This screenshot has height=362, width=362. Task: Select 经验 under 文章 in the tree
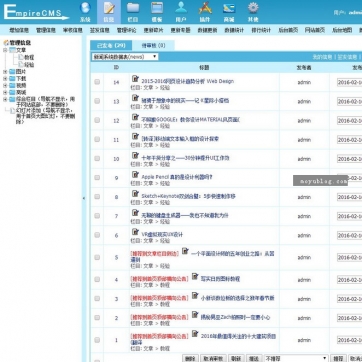(x=29, y=65)
